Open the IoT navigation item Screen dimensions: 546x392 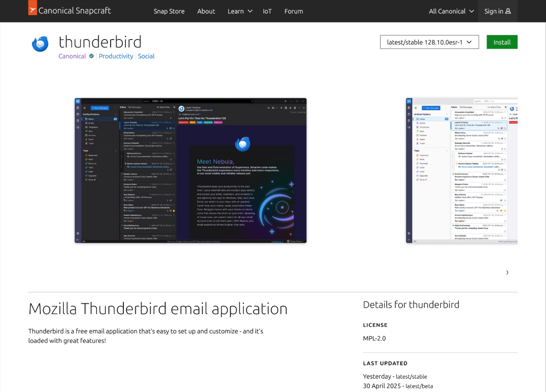tap(267, 11)
